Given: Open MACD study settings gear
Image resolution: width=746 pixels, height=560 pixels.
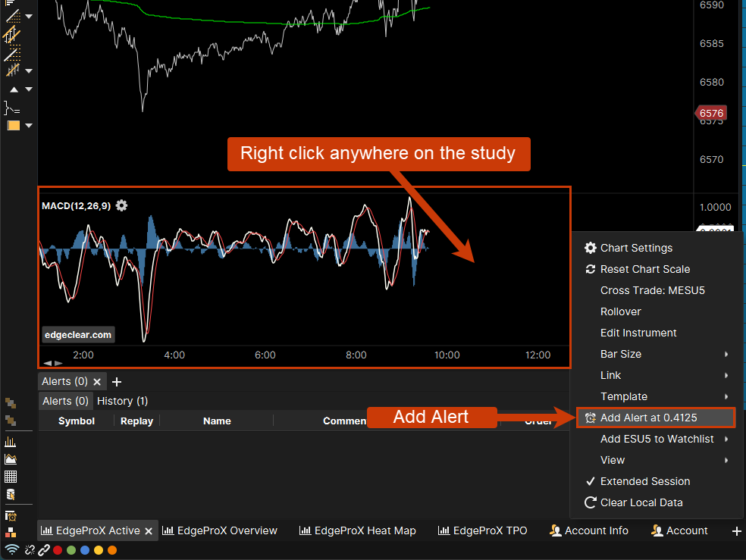Looking at the screenshot, I should (x=121, y=205).
